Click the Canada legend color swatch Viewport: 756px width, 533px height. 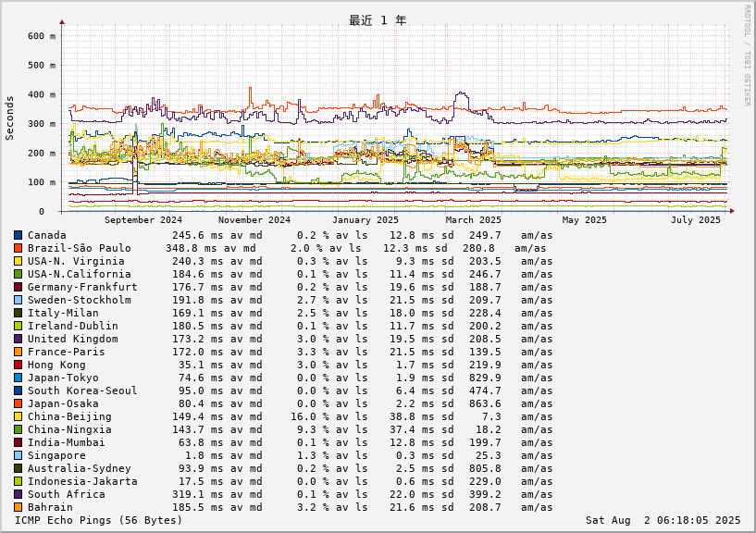tap(18, 235)
